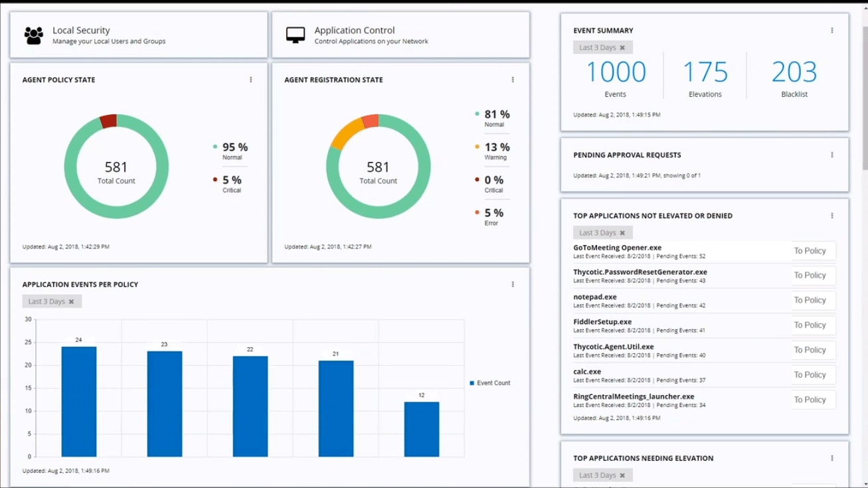The height and width of the screenshot is (488, 868).
Task: Open the Agent Policy State panel menu
Action: [250, 79]
